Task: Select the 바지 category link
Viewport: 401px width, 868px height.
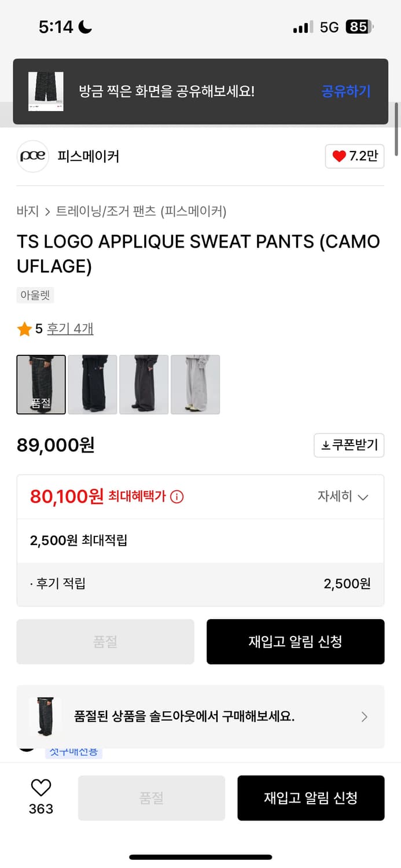Action: pos(24,212)
